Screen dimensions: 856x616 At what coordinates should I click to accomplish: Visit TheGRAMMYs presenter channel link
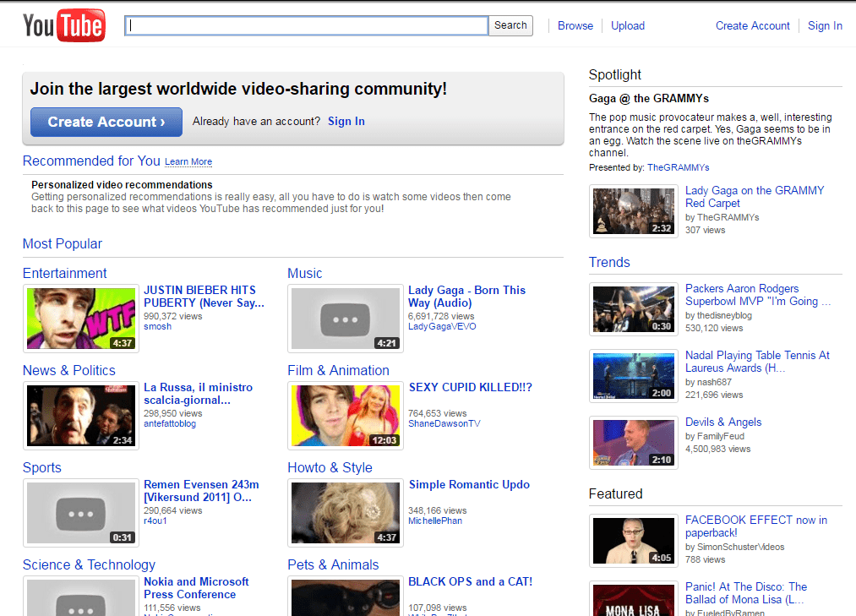(678, 167)
